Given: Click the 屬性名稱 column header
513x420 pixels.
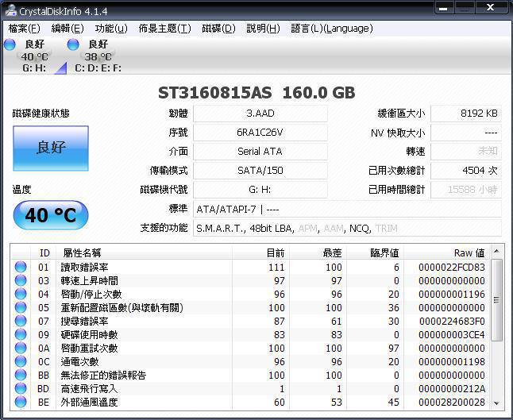Looking at the screenshot, I should tap(144, 252).
